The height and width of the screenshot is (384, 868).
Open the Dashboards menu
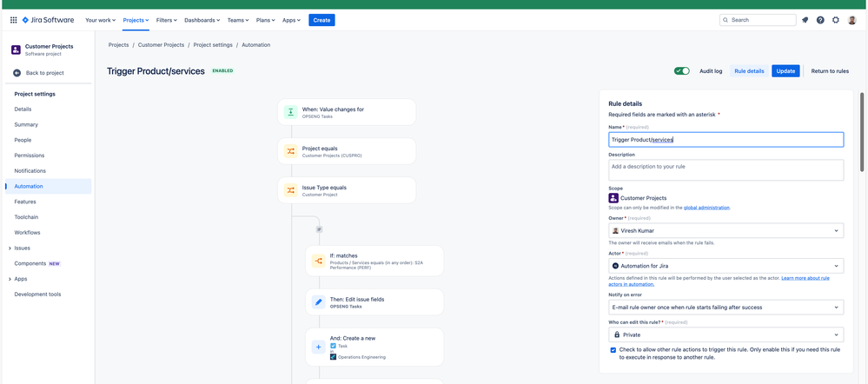(x=202, y=20)
